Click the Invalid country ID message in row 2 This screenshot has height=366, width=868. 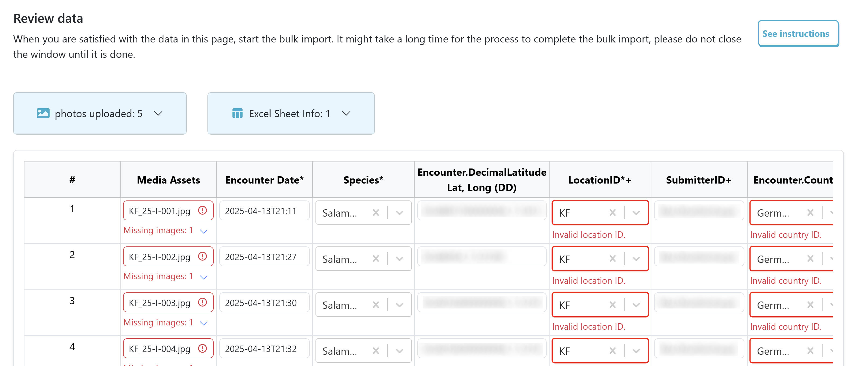click(x=785, y=280)
